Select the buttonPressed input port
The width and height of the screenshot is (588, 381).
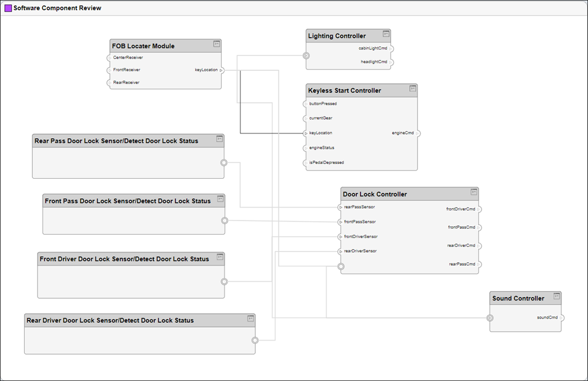coord(306,103)
